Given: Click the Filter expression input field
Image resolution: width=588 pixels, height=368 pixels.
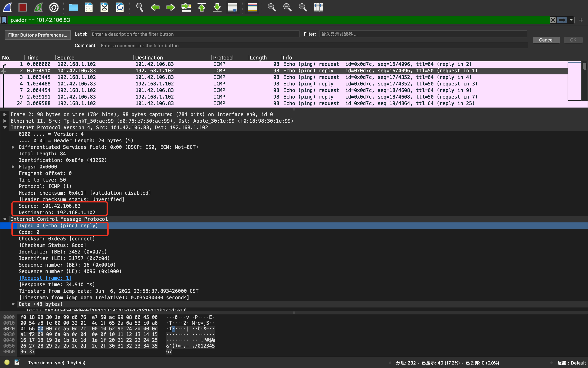Looking at the screenshot, I should tap(423, 34).
